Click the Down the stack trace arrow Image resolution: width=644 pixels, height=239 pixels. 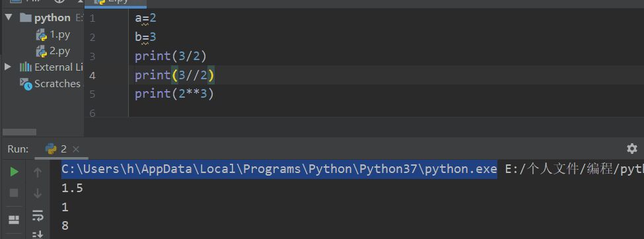[38, 193]
